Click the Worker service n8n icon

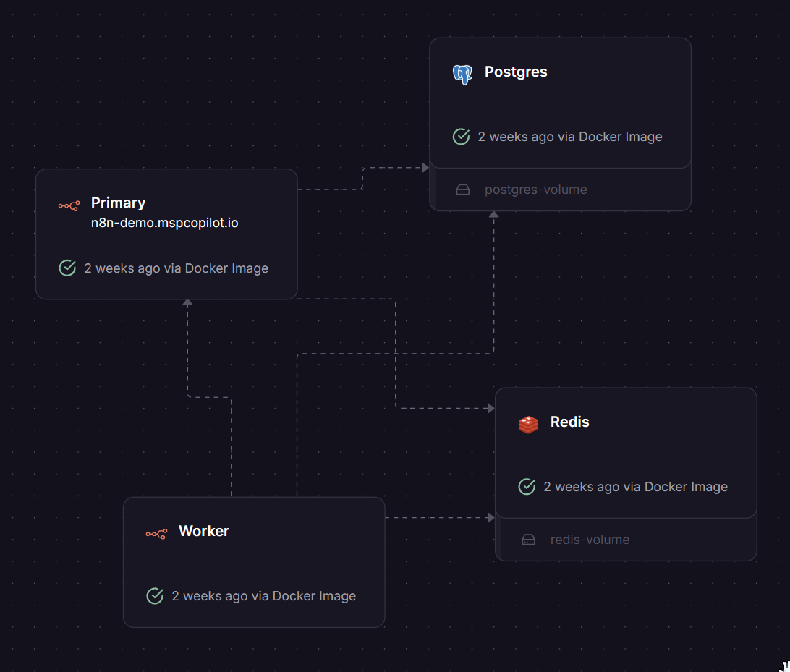click(x=156, y=534)
